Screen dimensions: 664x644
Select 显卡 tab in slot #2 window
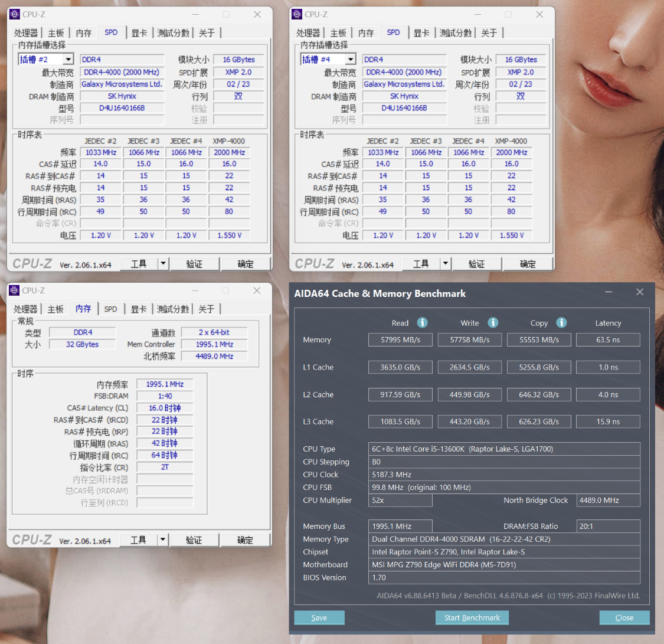[139, 33]
